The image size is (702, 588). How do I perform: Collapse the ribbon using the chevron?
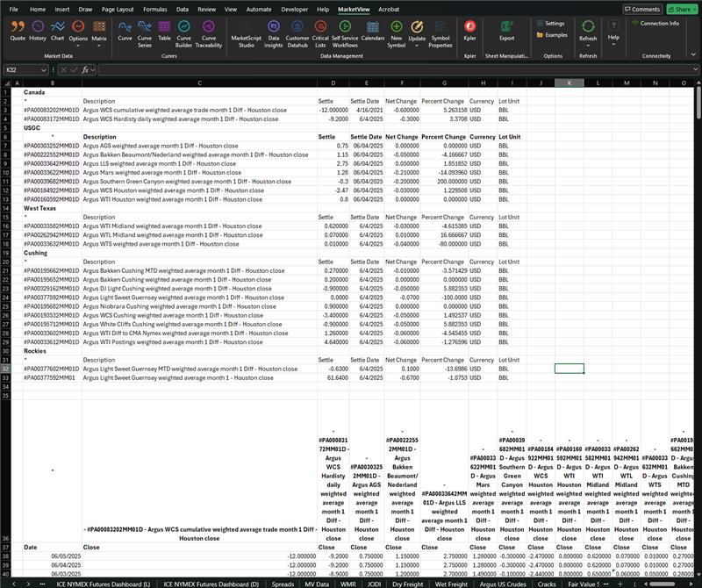(x=693, y=54)
